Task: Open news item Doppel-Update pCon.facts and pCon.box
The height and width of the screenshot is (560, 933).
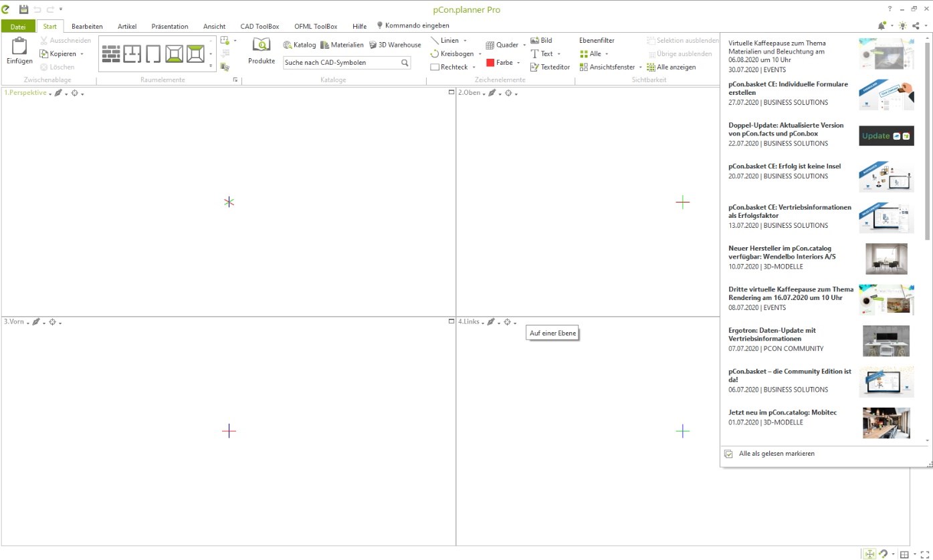Action: pos(821,134)
